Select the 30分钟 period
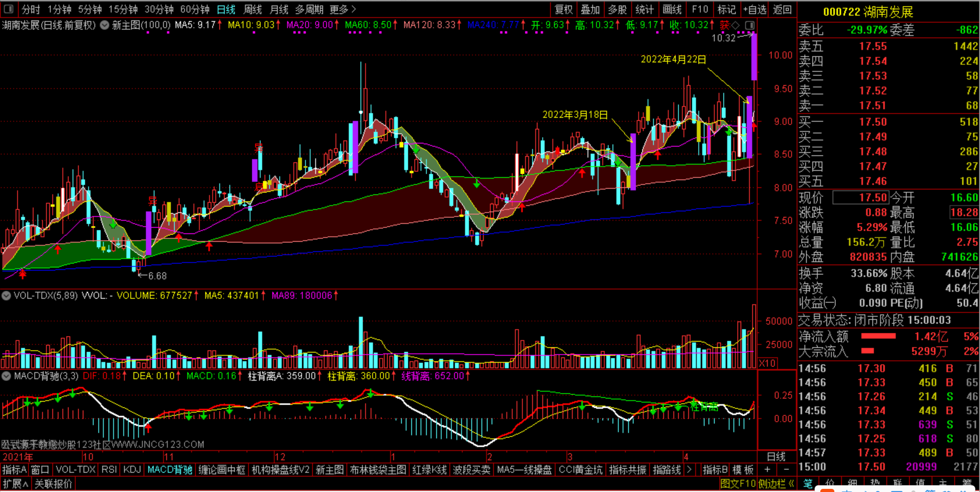This screenshot has width=980, height=492. [159, 9]
